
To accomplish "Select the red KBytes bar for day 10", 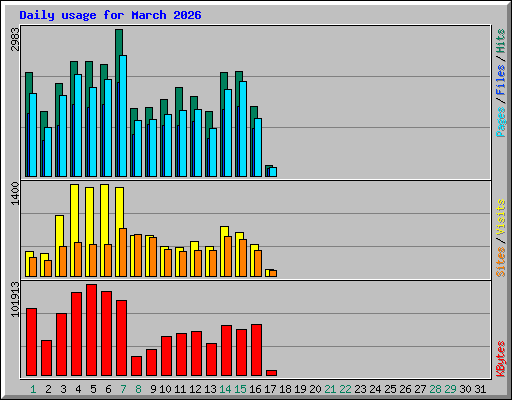I will (167, 356).
